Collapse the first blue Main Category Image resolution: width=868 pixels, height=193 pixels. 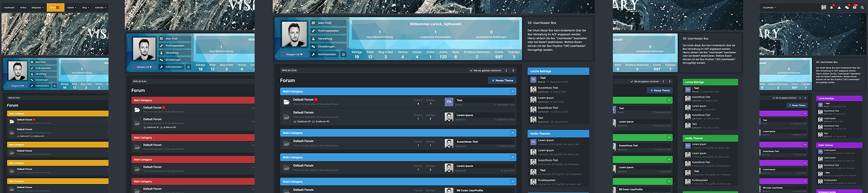coord(512,91)
